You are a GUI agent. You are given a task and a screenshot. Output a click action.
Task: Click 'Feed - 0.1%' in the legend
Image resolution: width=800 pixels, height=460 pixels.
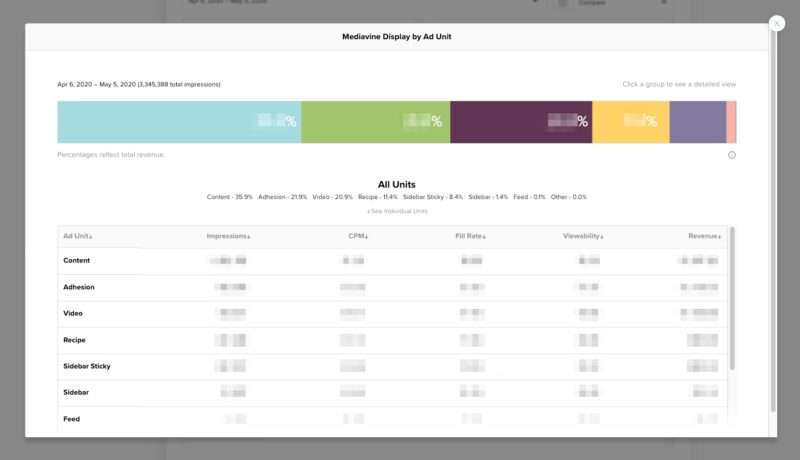pyautogui.click(x=529, y=197)
